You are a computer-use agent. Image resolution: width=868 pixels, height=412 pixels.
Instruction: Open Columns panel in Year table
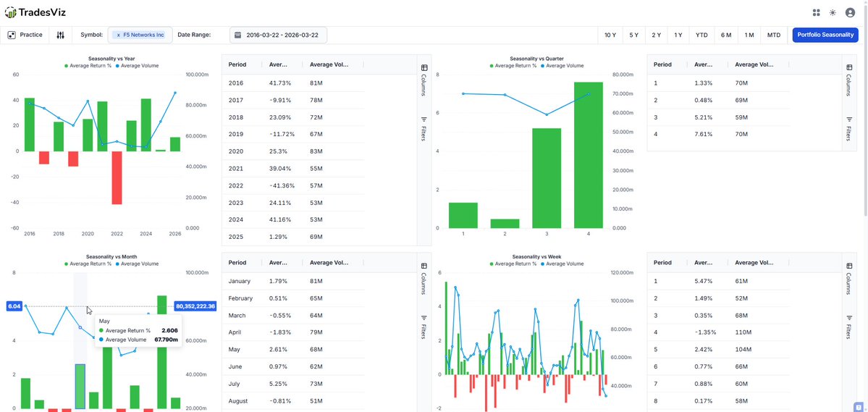(x=424, y=80)
